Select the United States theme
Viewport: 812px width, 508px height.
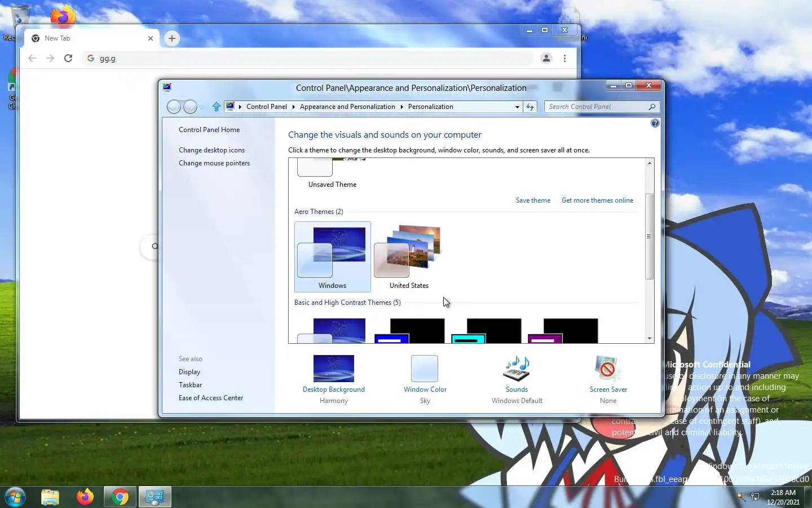(409, 257)
